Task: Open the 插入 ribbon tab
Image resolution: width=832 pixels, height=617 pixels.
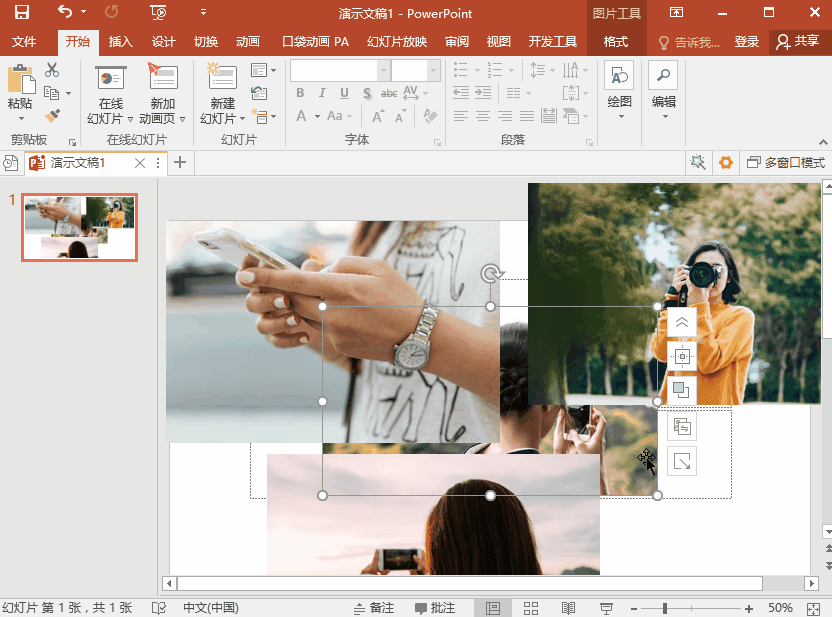Action: click(120, 42)
